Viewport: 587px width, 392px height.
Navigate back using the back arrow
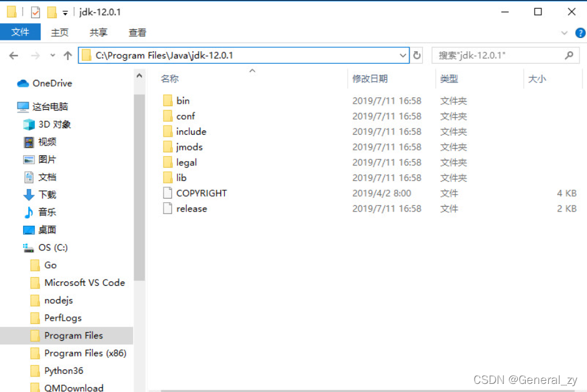pos(14,55)
